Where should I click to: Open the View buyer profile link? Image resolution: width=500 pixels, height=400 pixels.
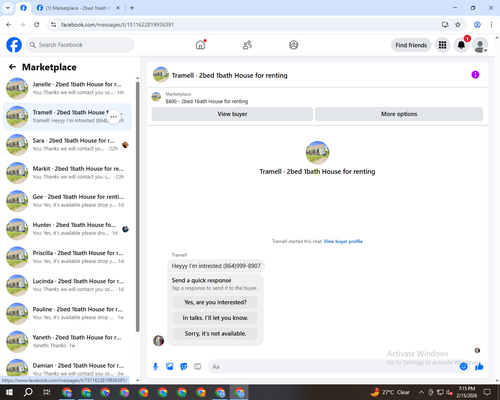click(x=343, y=241)
